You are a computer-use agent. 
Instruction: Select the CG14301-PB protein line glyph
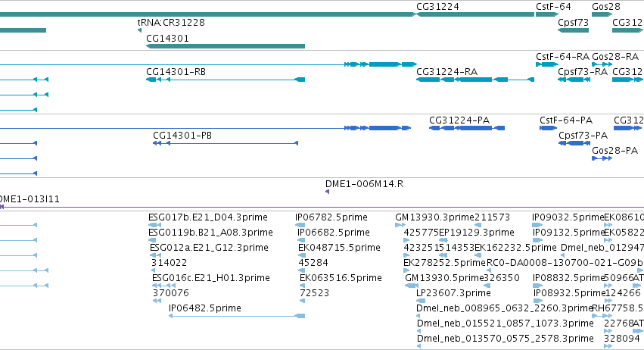[x=226, y=143]
